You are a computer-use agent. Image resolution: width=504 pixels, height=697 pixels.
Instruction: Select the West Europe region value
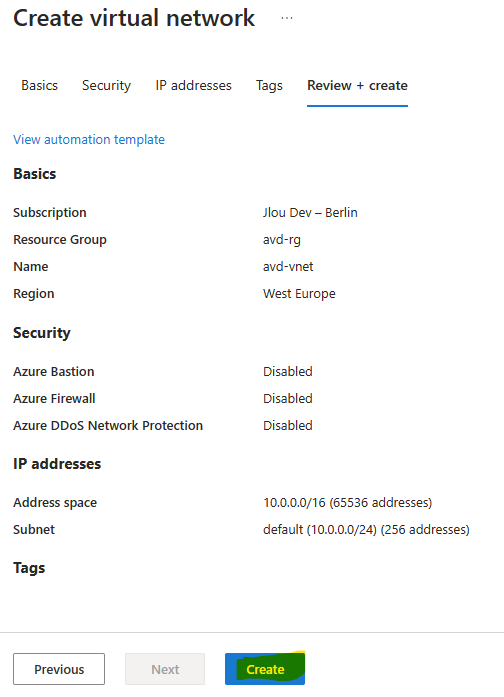(299, 294)
